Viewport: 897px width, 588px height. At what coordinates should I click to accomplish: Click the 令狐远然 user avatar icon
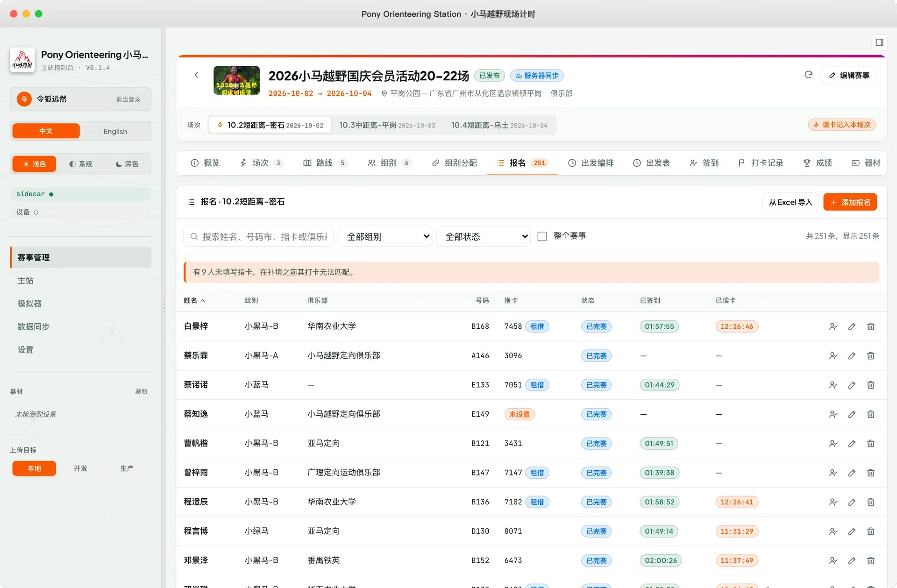tap(24, 99)
